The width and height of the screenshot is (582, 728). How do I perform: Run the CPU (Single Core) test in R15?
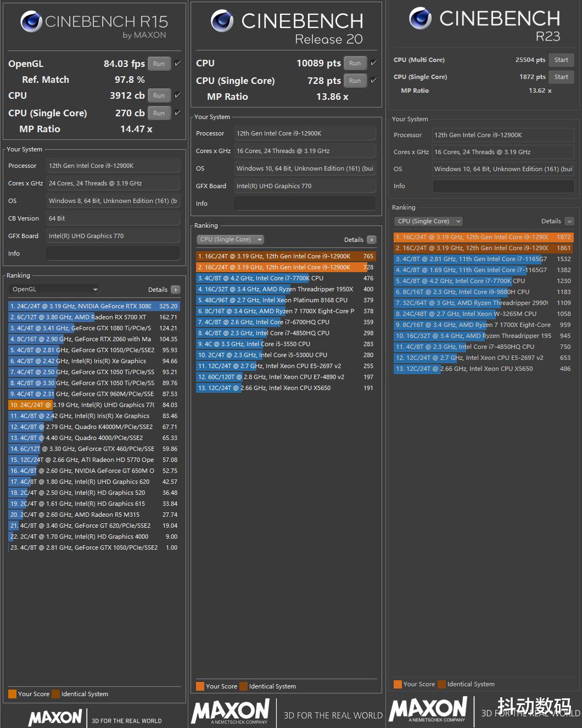click(x=159, y=113)
